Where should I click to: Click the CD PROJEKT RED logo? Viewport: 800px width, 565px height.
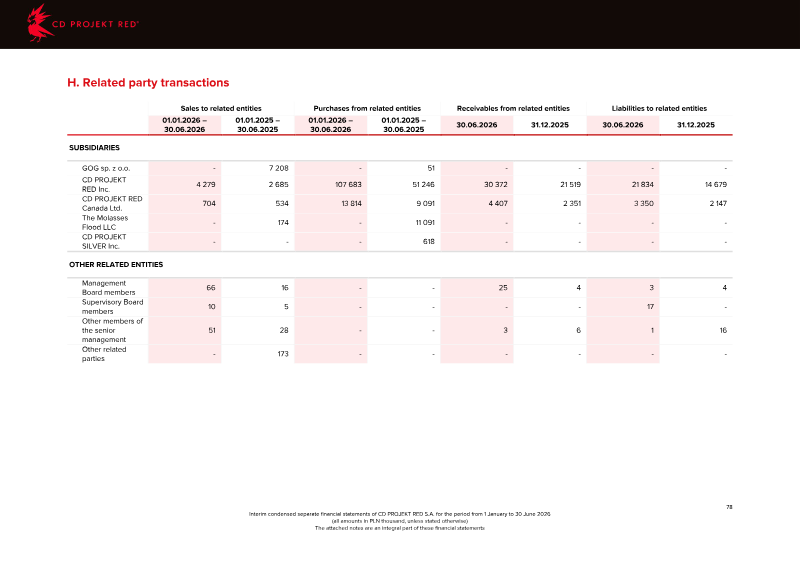82,23
